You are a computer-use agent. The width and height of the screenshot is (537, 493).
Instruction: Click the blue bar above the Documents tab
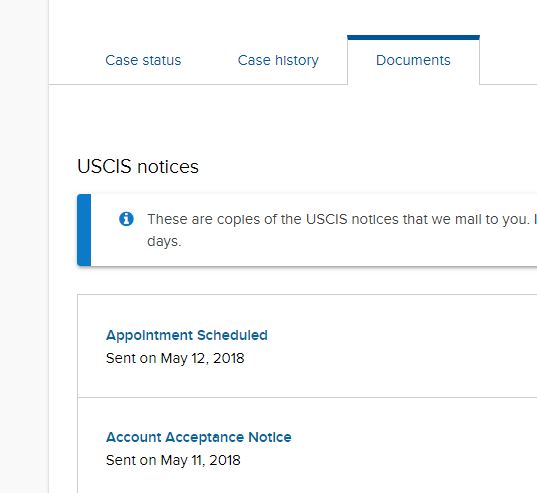(413, 37)
